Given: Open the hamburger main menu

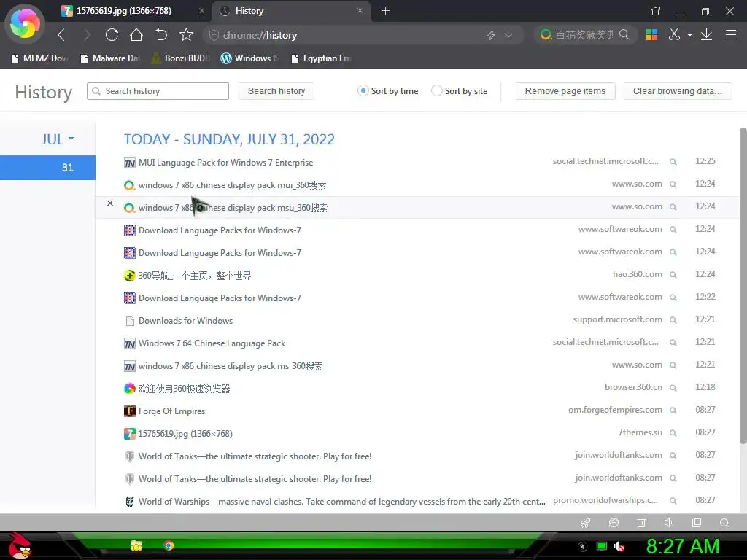Looking at the screenshot, I should pyautogui.click(x=731, y=35).
